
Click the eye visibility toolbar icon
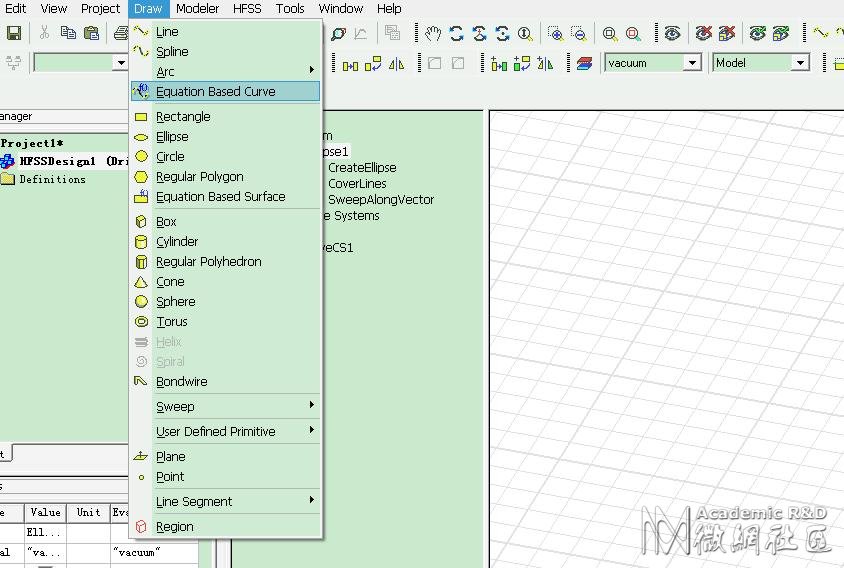pos(672,34)
